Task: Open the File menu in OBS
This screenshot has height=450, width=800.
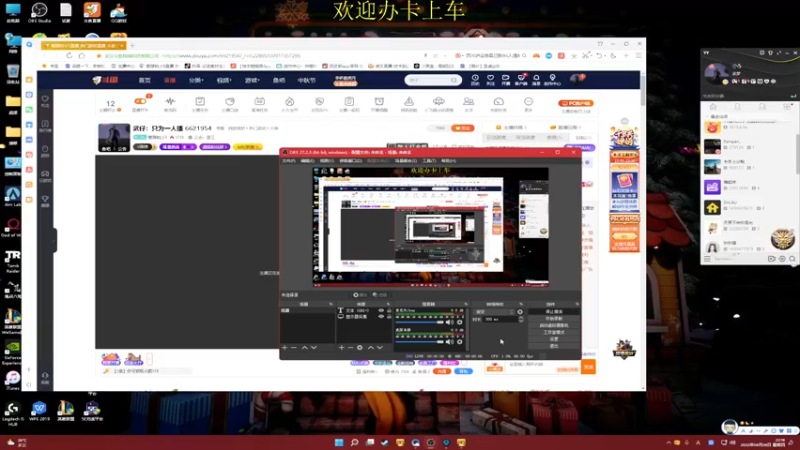Action: [289, 161]
